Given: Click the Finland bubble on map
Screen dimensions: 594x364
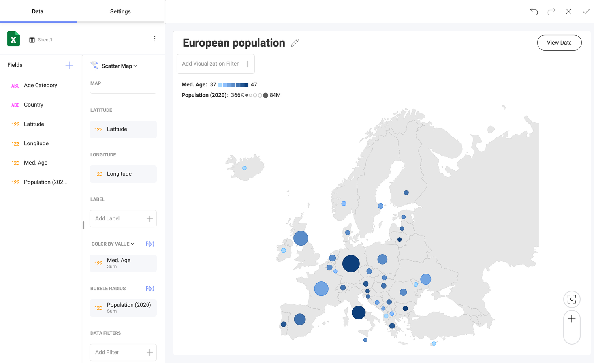Looking at the screenshot, I should tap(406, 193).
